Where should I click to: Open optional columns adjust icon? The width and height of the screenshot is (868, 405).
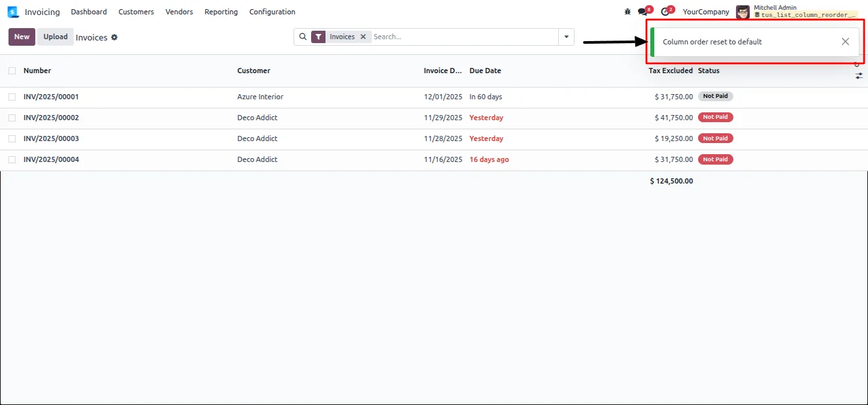coord(859,76)
